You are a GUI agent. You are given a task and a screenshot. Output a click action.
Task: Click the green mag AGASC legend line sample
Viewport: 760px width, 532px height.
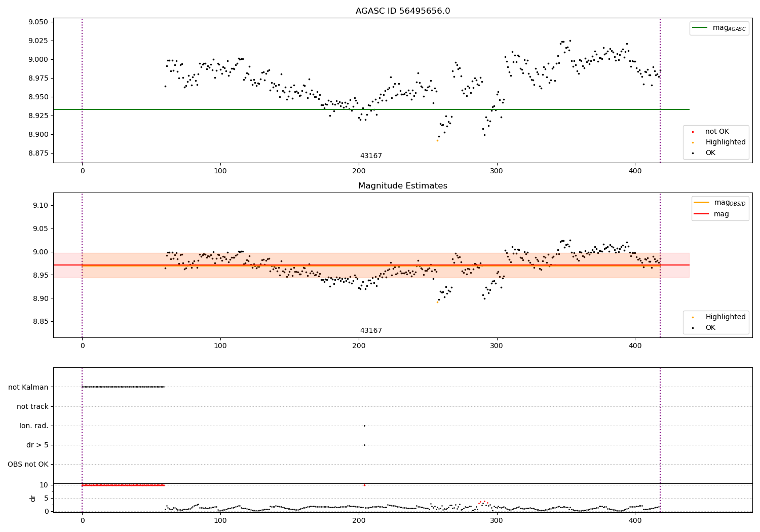click(x=700, y=28)
